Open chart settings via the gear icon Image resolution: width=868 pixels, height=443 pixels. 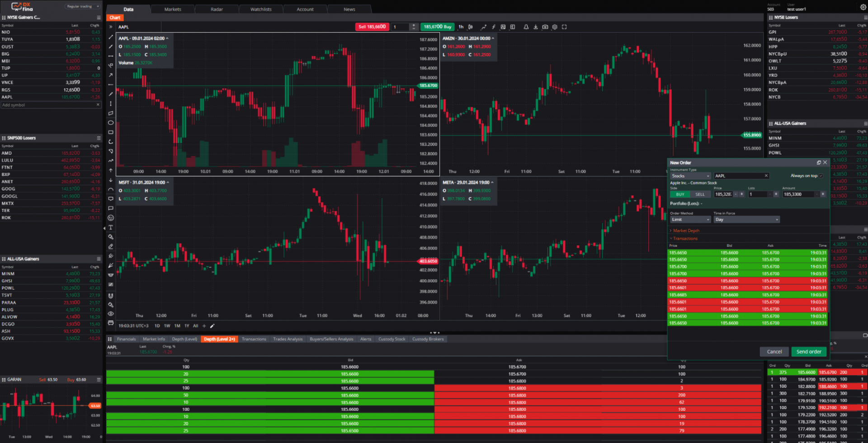tap(555, 27)
